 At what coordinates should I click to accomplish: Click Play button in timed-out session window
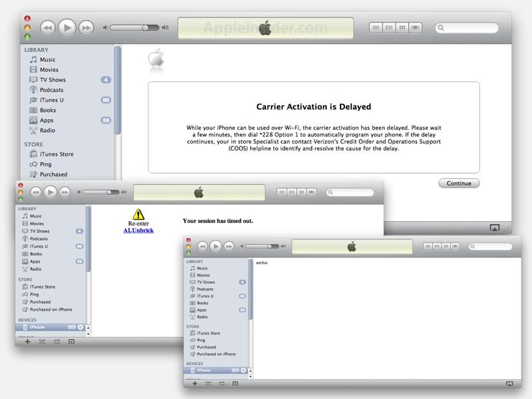tap(51, 192)
